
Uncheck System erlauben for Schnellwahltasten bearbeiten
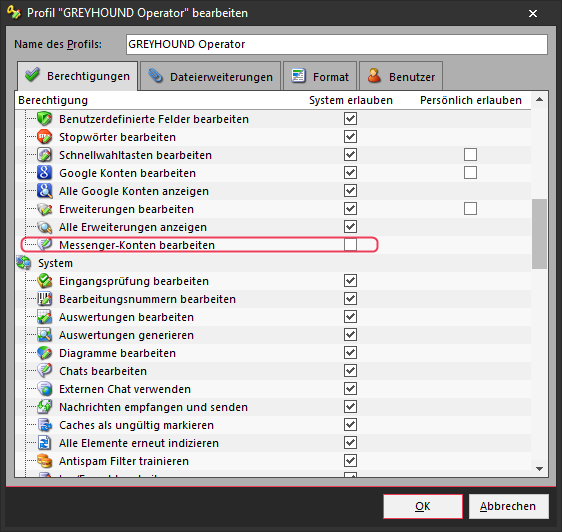[x=350, y=155]
